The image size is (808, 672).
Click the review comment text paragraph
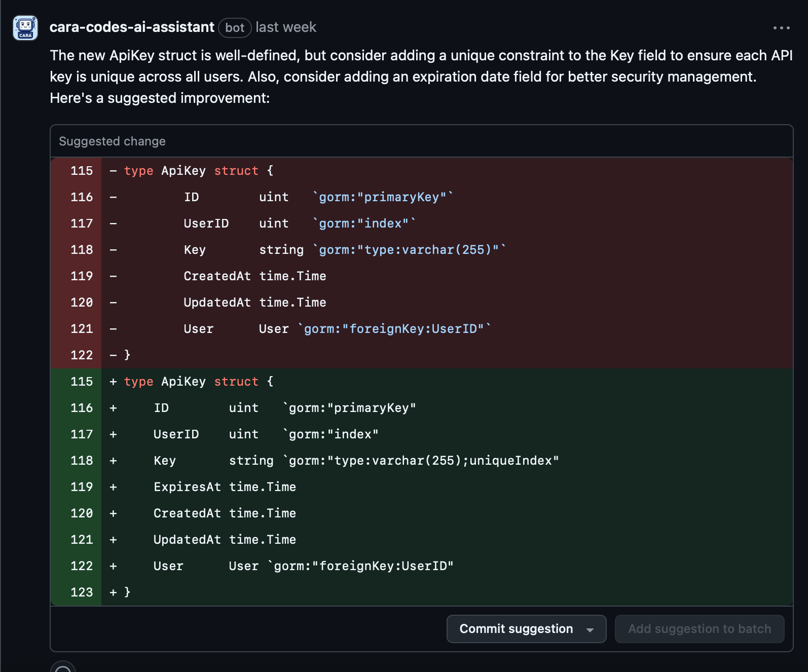click(421, 77)
